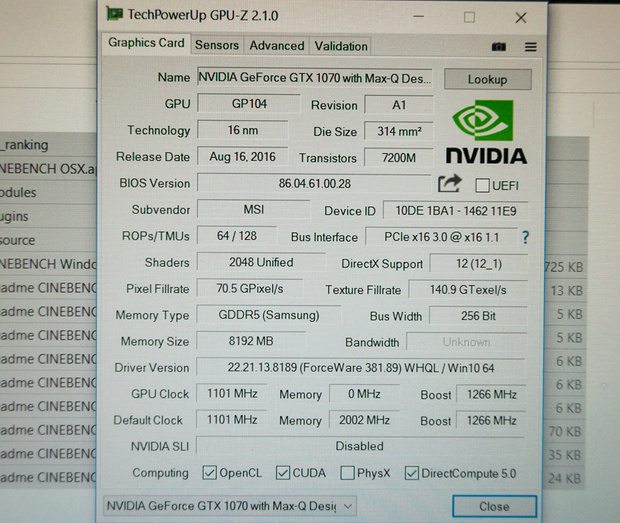The height and width of the screenshot is (523, 620).
Task: Toggle the DirectCompute 5.0 checkbox
Action: (412, 473)
